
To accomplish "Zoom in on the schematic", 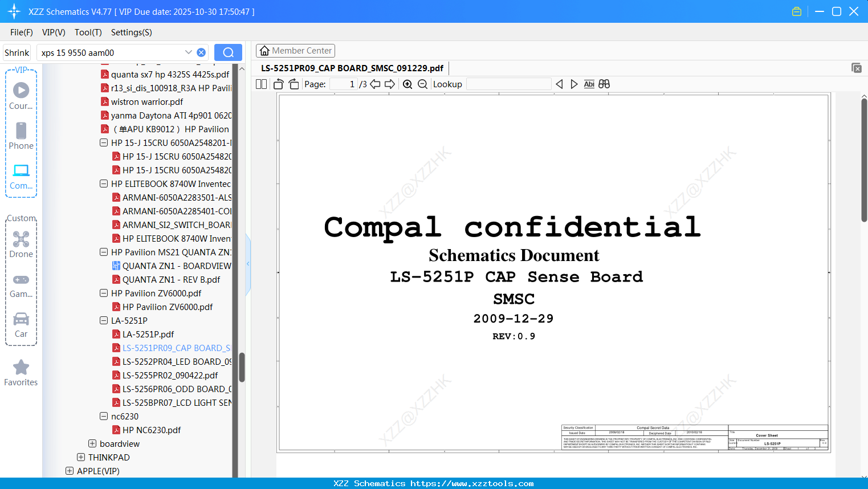I will (x=407, y=84).
